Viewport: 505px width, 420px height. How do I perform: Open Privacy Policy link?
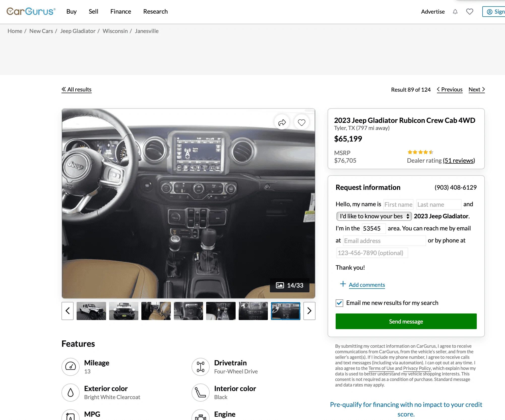[417, 368]
